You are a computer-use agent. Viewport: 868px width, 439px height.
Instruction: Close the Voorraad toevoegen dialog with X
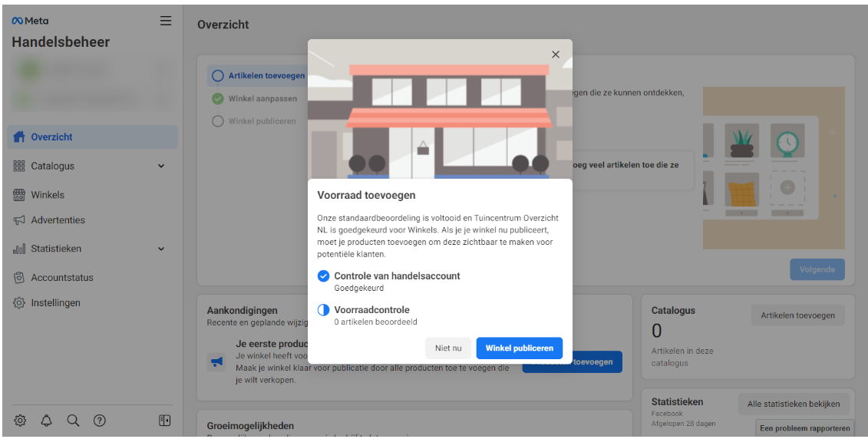[556, 54]
